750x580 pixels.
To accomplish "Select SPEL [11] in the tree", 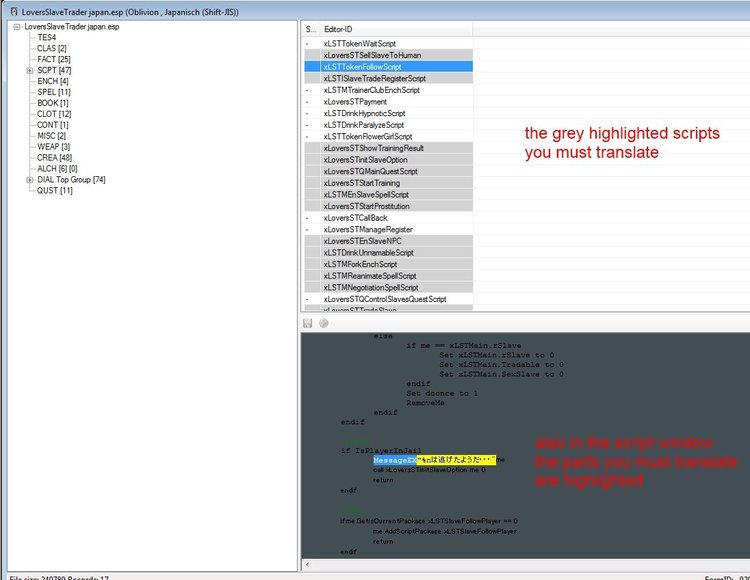I will tap(54, 92).
